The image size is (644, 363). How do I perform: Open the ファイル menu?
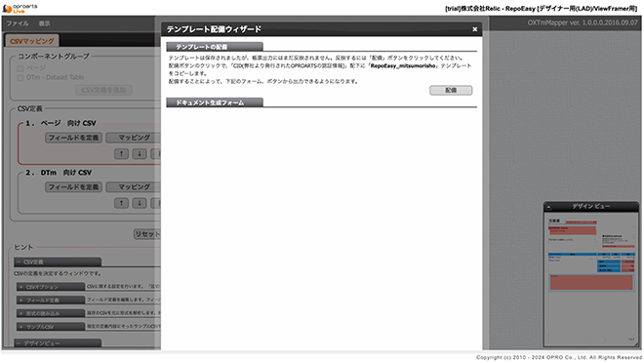point(18,23)
